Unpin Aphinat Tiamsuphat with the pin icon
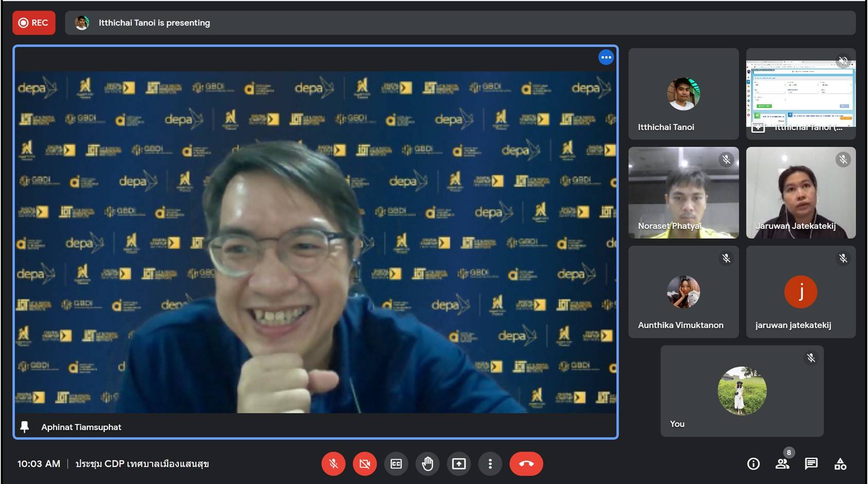 (x=24, y=427)
